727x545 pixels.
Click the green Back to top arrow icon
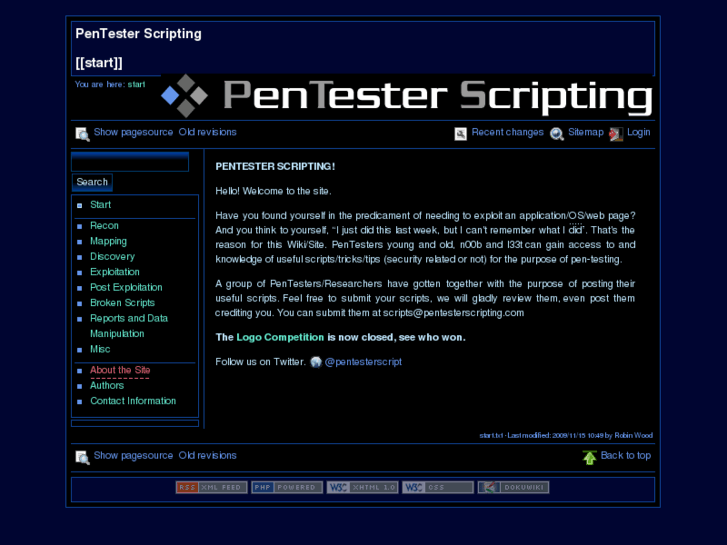click(589, 457)
